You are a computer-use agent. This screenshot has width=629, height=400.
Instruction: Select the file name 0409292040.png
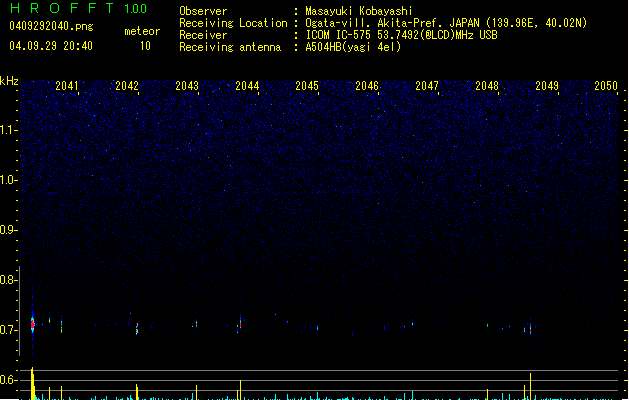tap(51, 26)
